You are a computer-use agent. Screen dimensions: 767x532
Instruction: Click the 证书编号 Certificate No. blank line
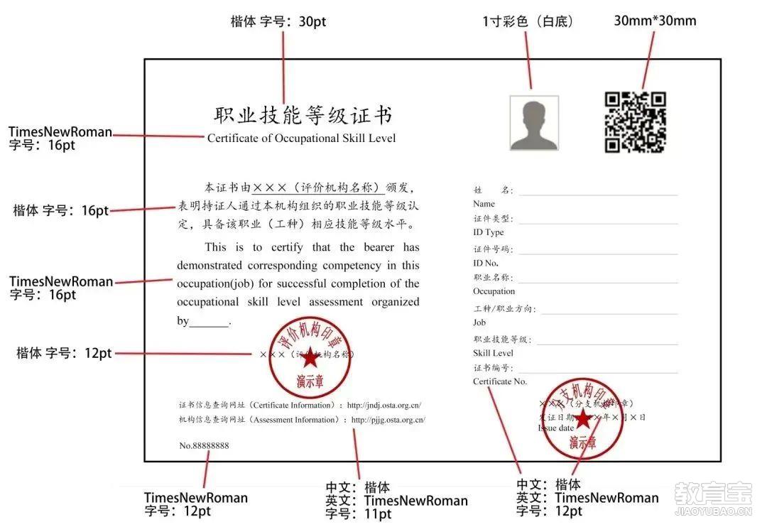pos(597,372)
